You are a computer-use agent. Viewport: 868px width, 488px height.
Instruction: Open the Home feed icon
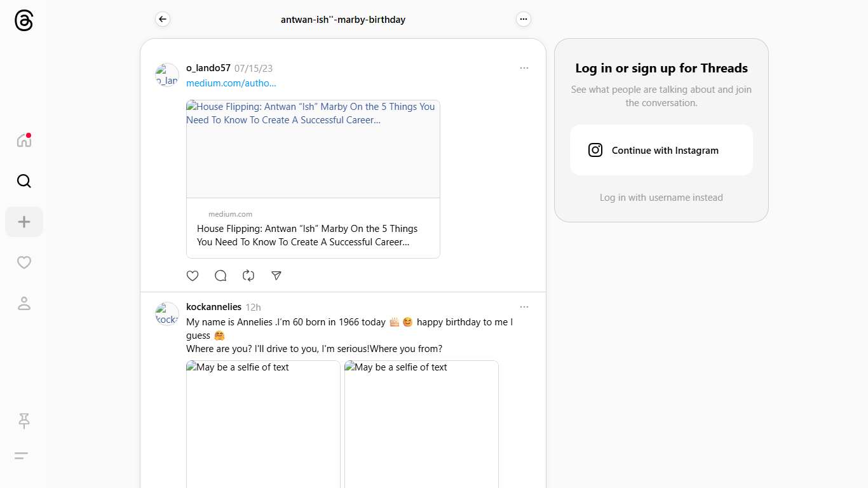pos(24,140)
